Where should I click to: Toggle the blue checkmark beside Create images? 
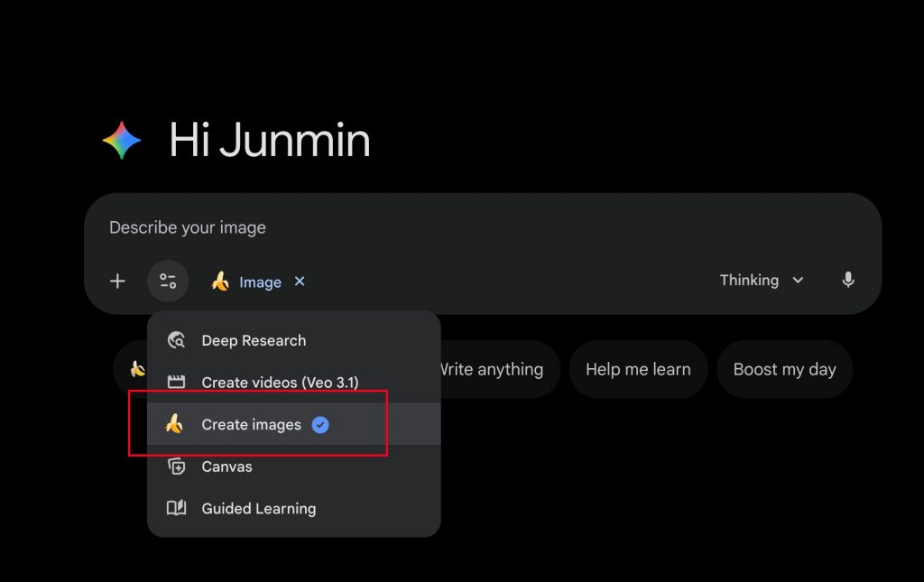click(x=320, y=425)
